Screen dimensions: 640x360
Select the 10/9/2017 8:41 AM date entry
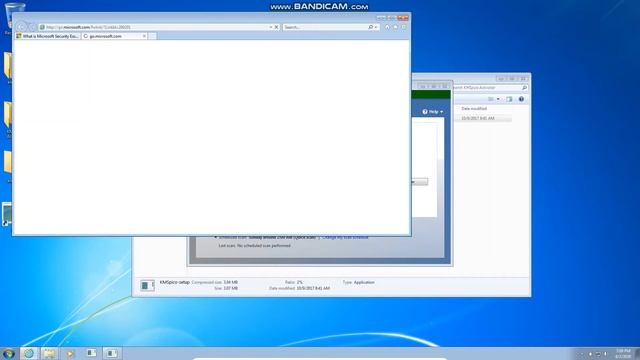tap(478, 118)
